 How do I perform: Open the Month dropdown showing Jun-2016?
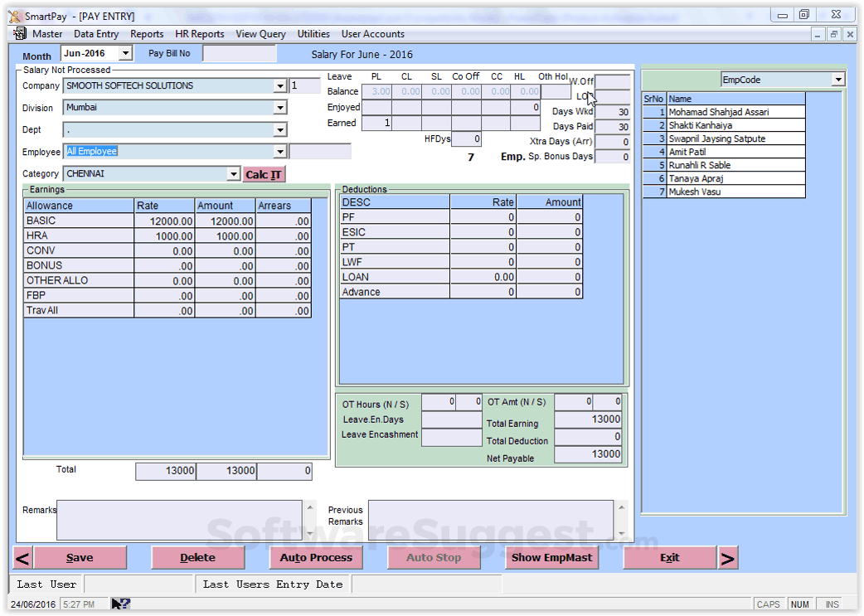tap(126, 53)
